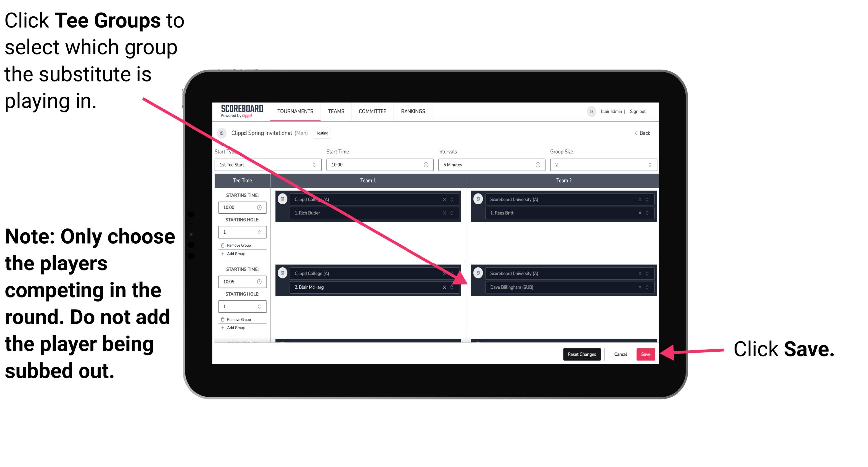Click the Cancel button
The image size is (868, 467).
620,354
